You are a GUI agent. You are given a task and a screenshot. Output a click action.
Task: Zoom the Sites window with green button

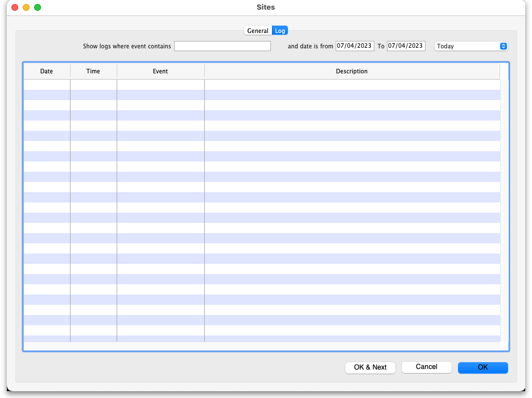pos(38,7)
